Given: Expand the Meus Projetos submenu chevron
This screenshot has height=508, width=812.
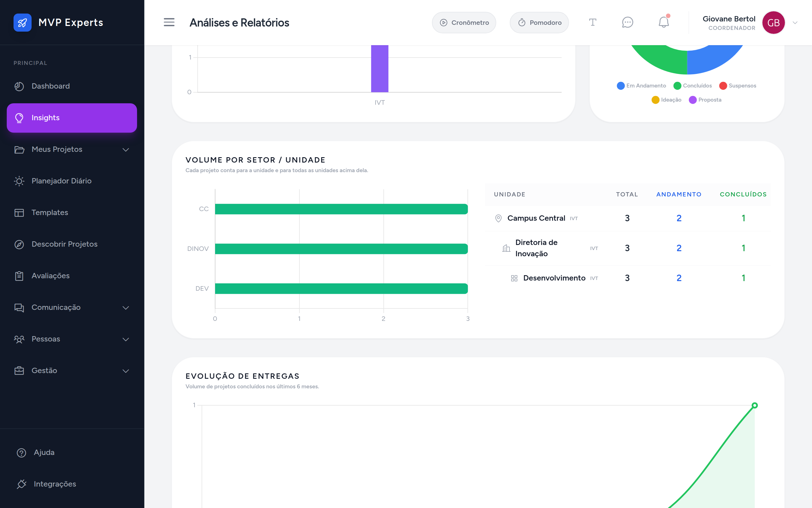Looking at the screenshot, I should (x=126, y=150).
